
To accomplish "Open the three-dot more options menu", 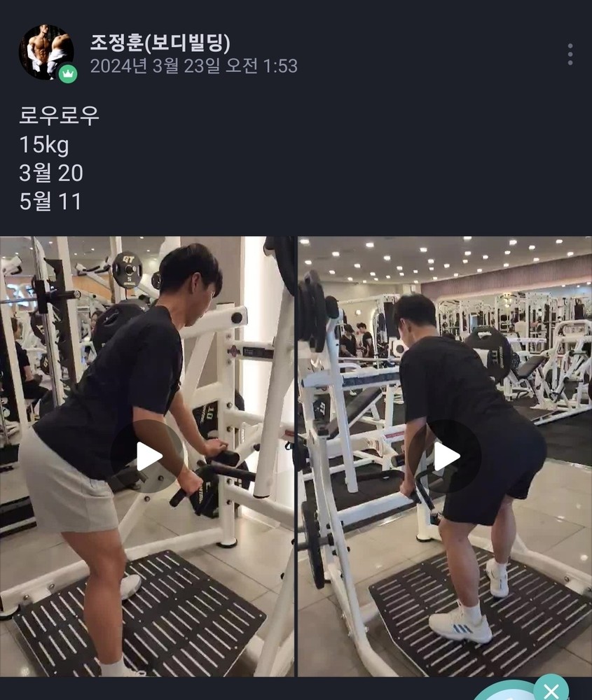I will pyautogui.click(x=570, y=55).
